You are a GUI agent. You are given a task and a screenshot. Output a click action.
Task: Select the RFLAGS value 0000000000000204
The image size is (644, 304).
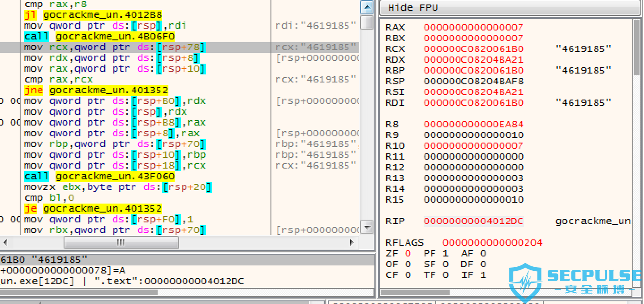(492, 243)
